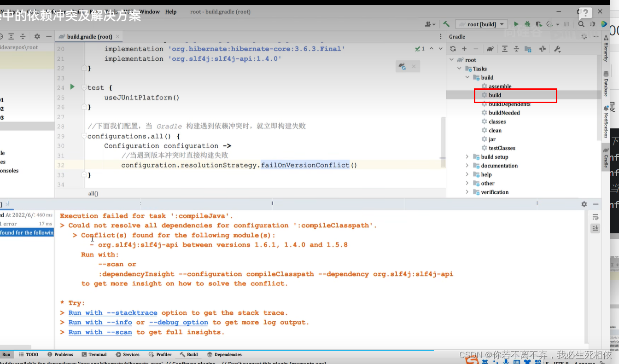Open the Help menu

click(x=170, y=12)
